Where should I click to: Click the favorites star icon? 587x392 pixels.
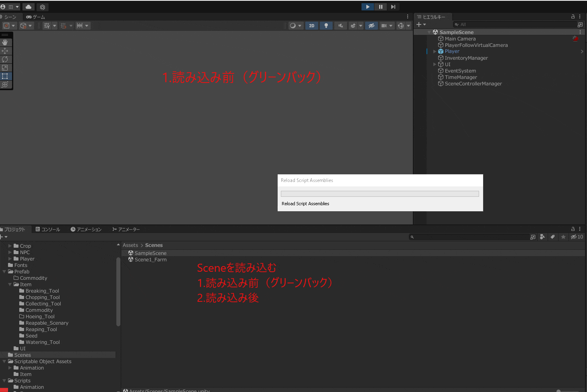point(563,237)
